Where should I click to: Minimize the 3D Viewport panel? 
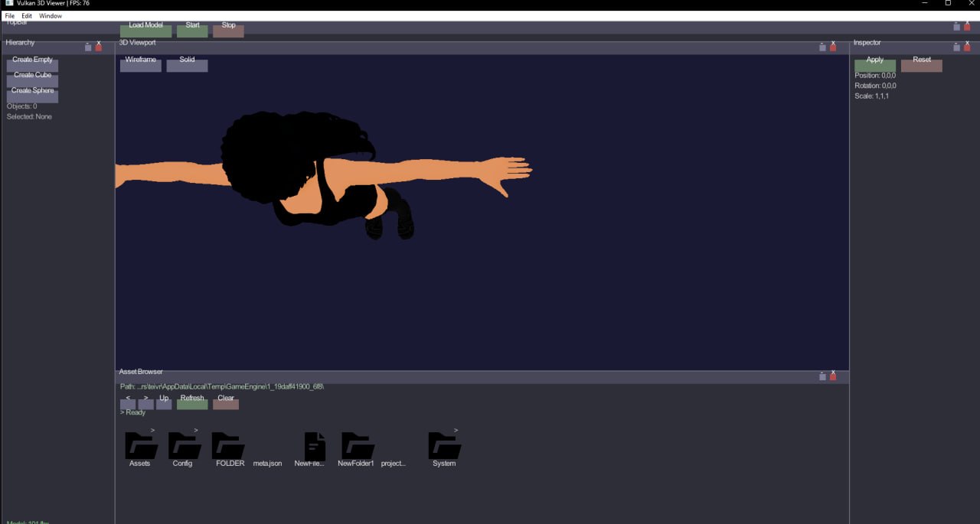(823, 47)
